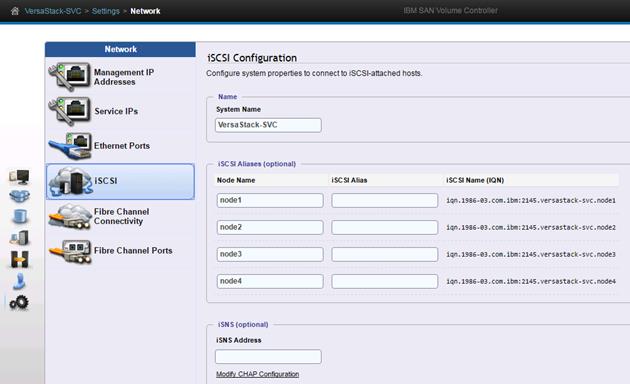Click the node3 Node Name field

270,254
